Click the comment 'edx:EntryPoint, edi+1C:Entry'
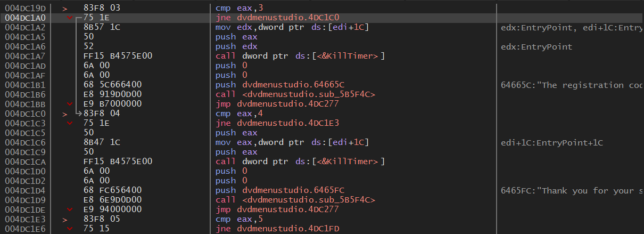Screen dimensions: 644x234 [572, 28]
